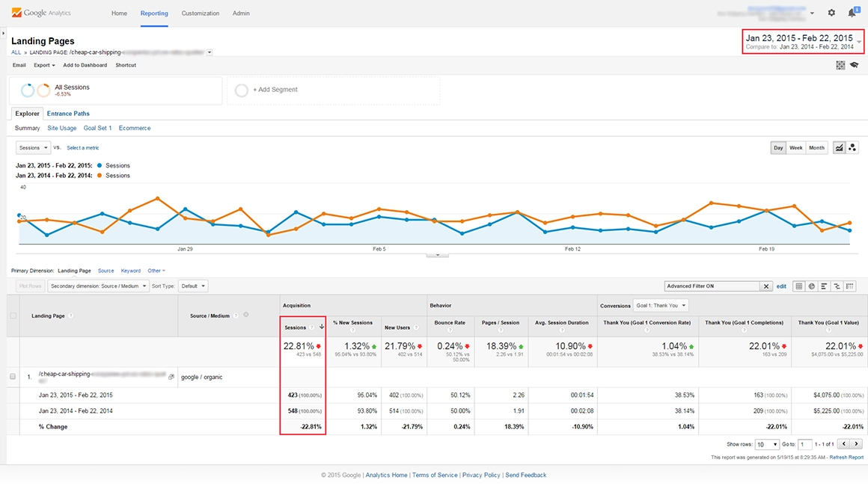The height and width of the screenshot is (486, 868).
Task: Switch to Entrance Paths tab
Action: coord(68,114)
